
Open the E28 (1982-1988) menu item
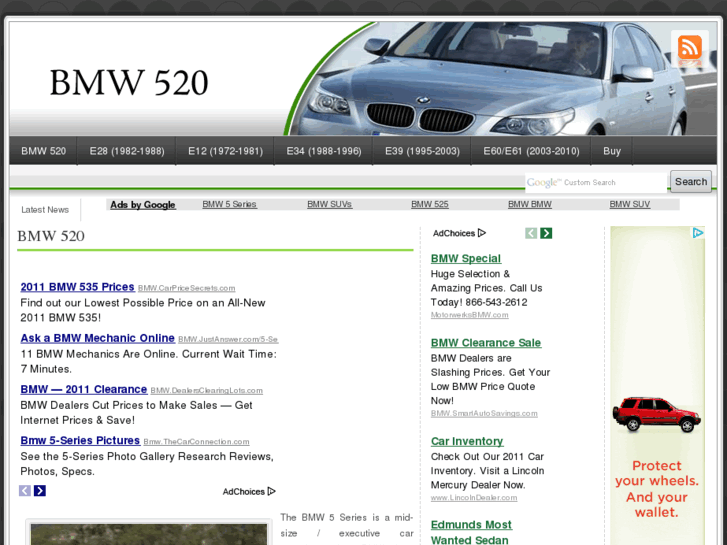[x=127, y=151]
